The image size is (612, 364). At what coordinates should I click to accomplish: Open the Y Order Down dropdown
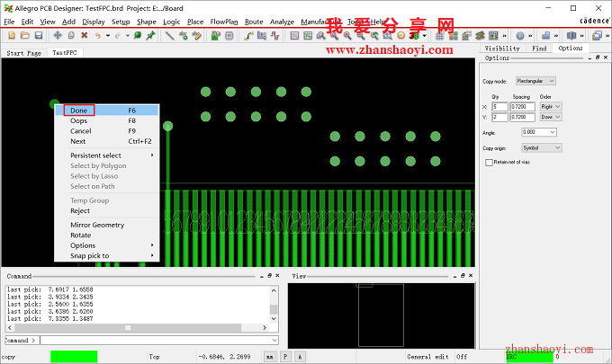551,117
